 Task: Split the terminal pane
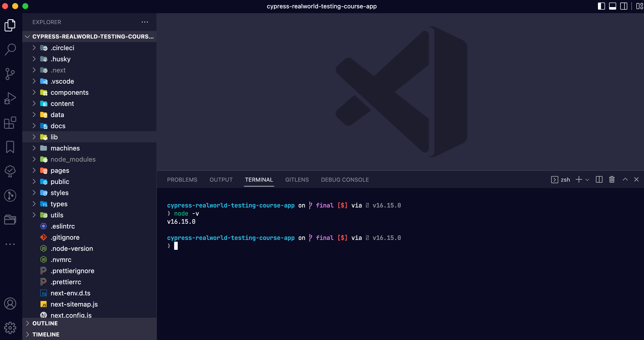tap(599, 180)
